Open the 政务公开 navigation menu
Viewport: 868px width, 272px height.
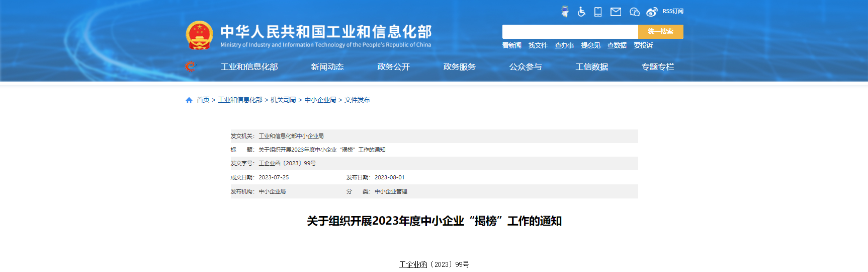393,66
